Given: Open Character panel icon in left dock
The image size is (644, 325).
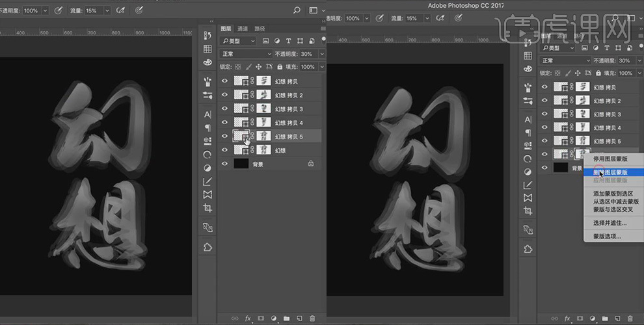Looking at the screenshot, I should (208, 114).
